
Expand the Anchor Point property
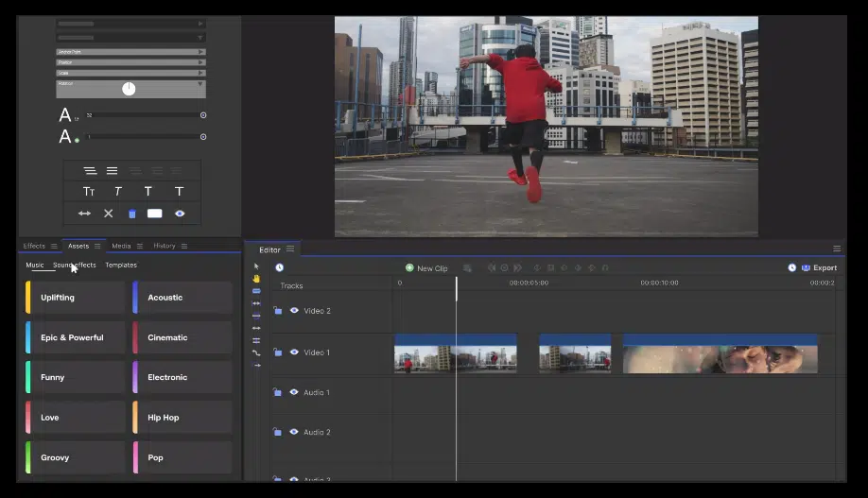pos(200,52)
